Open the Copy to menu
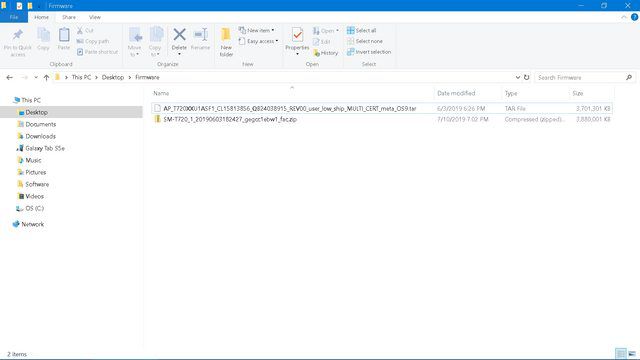 click(x=156, y=42)
